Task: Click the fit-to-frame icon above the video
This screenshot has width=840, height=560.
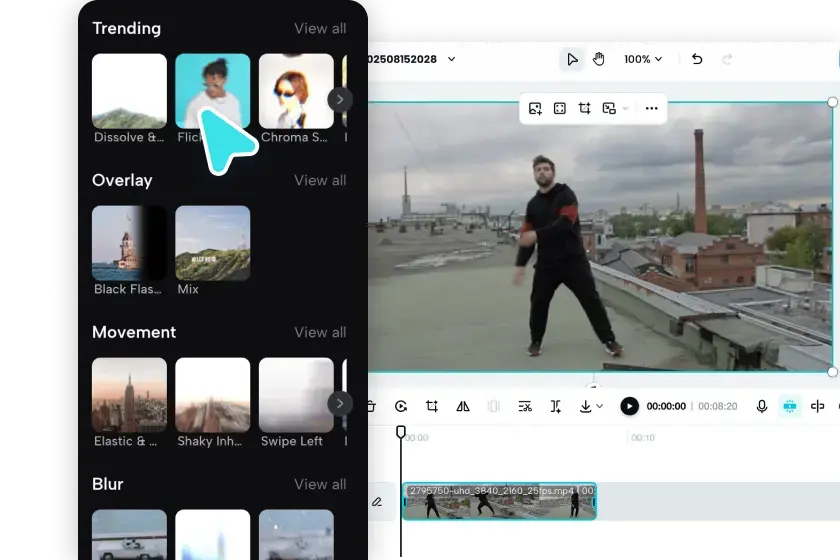Action: point(560,109)
